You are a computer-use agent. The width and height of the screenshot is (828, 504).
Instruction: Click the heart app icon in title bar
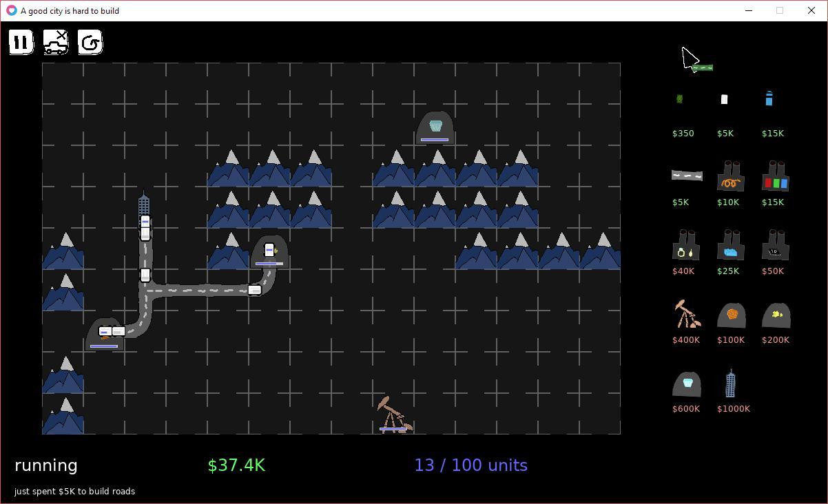tap(11, 10)
